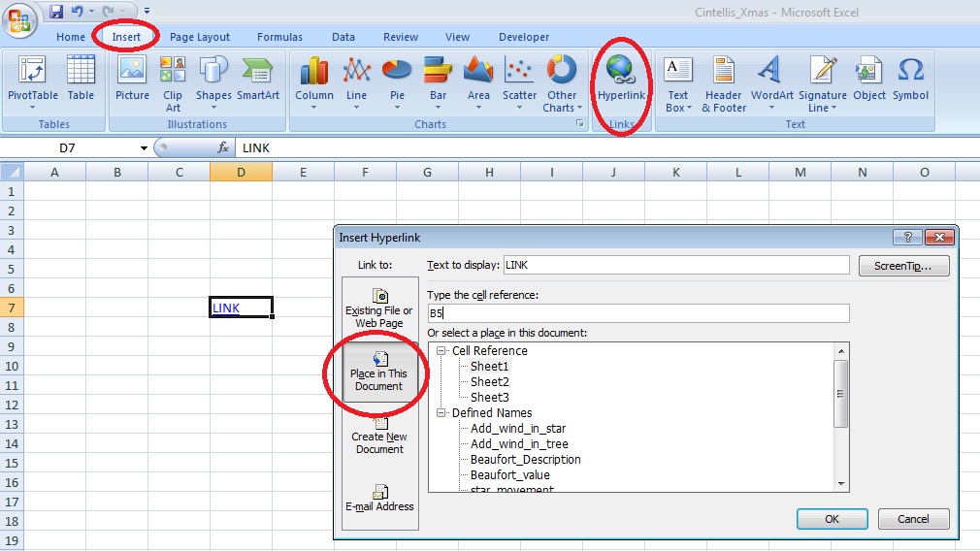Open the Formulas ribbon tab
Image resolution: width=980 pixels, height=551 pixels.
(x=279, y=37)
